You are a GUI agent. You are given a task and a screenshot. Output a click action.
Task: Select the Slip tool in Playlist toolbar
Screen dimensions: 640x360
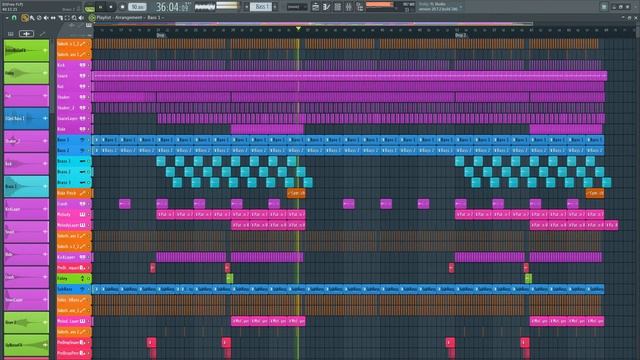53,18
